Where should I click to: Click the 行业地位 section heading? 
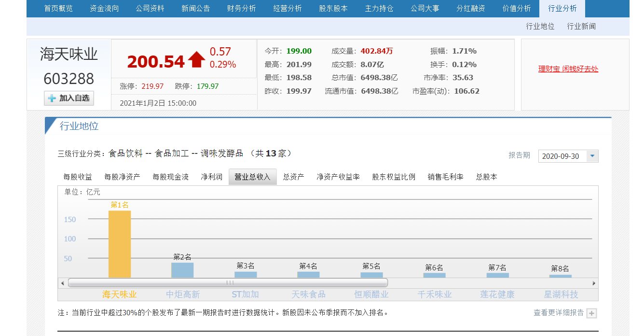pos(79,126)
